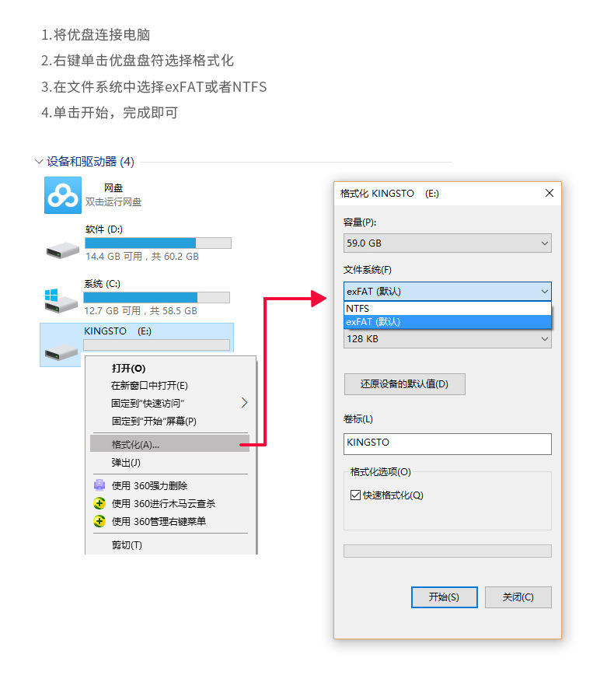Click the 360木马云查杀 green plus icon
This screenshot has width=614, height=700.
click(99, 503)
